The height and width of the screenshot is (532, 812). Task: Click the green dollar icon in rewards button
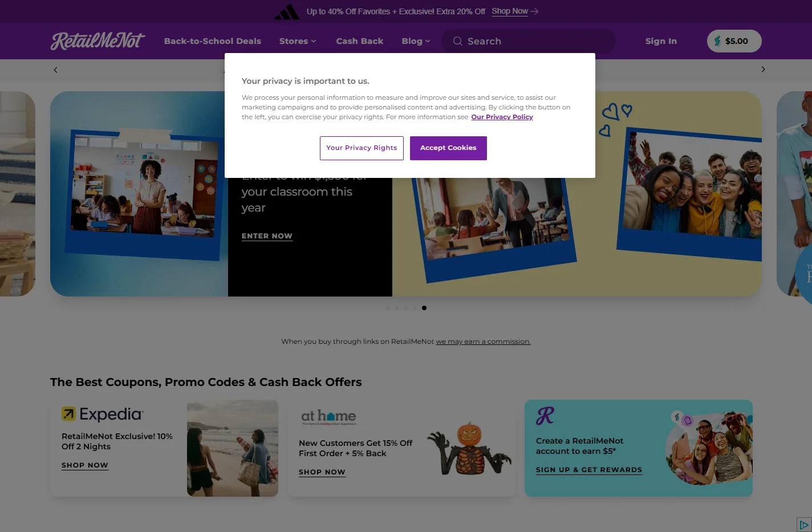point(717,41)
